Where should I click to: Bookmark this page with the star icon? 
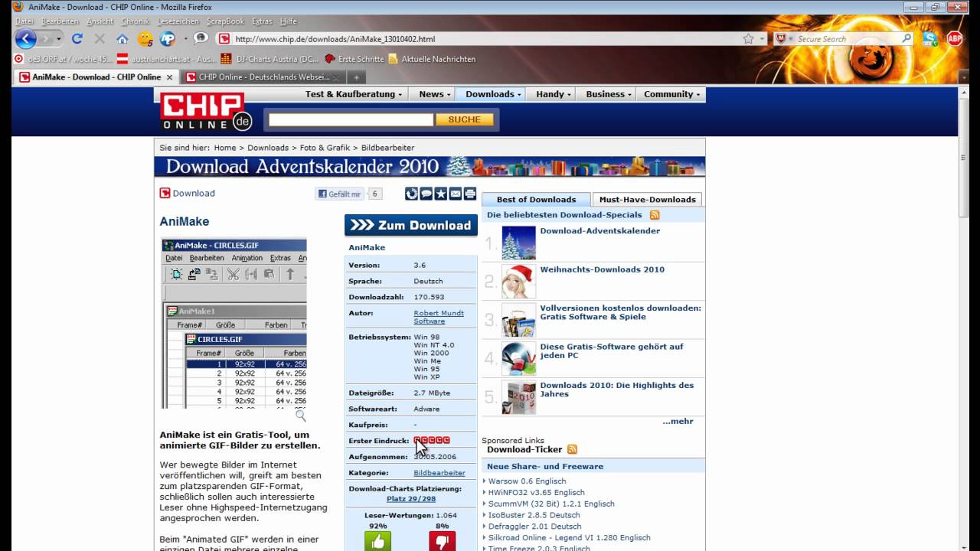point(748,38)
